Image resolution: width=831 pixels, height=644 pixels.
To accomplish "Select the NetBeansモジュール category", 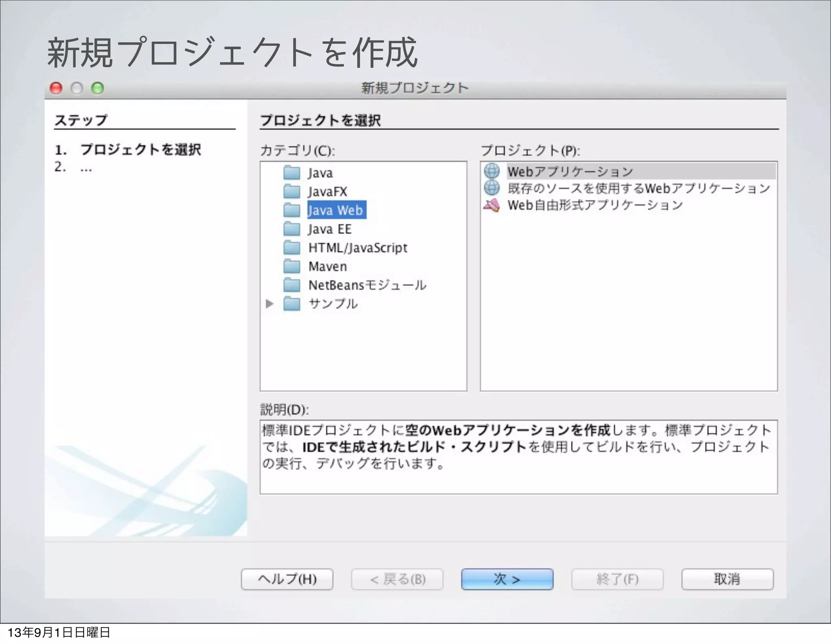I will (x=367, y=285).
